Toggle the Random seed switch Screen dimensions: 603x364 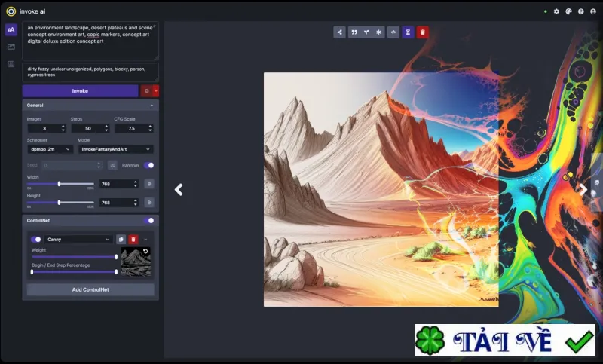tap(148, 165)
